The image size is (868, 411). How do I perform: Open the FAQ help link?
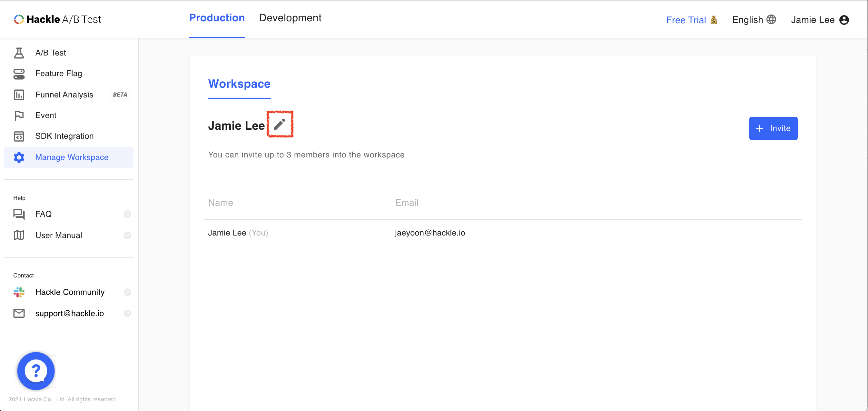coord(44,214)
